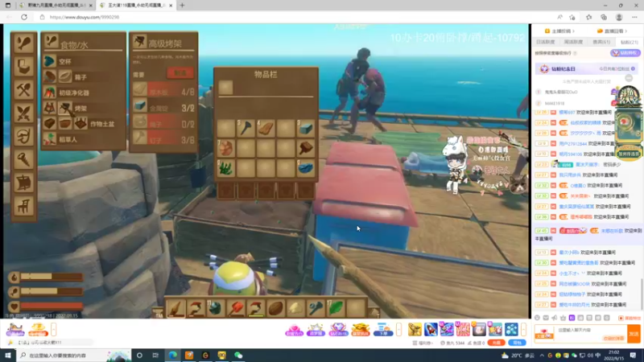Click the orange 发送 send button
644x362 pixels.
634,334
